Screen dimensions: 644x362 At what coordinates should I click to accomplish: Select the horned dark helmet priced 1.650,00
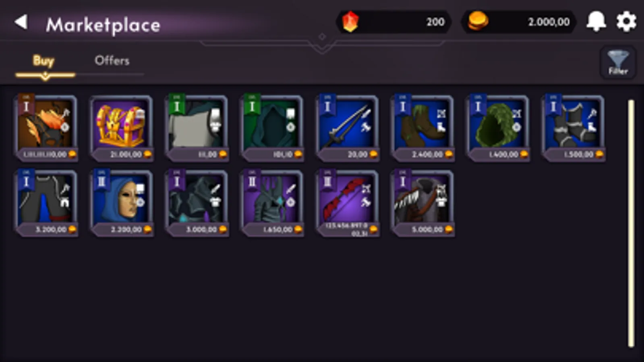pos(272,203)
